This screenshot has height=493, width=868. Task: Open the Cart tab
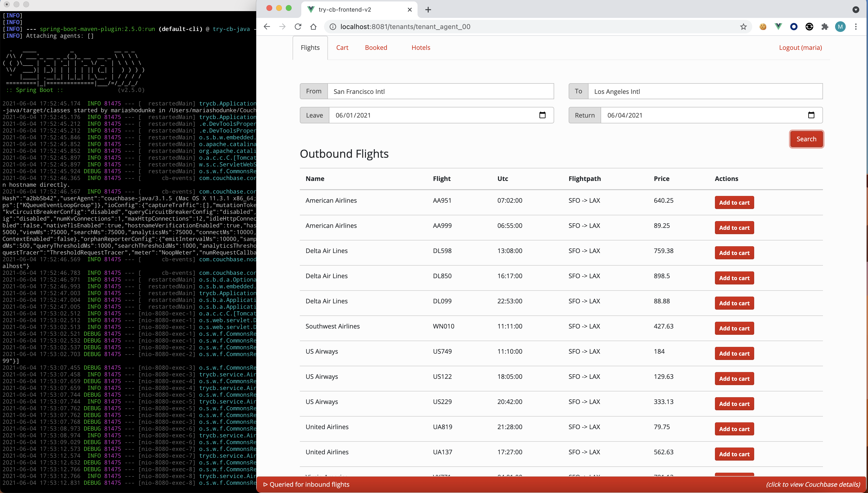342,47
